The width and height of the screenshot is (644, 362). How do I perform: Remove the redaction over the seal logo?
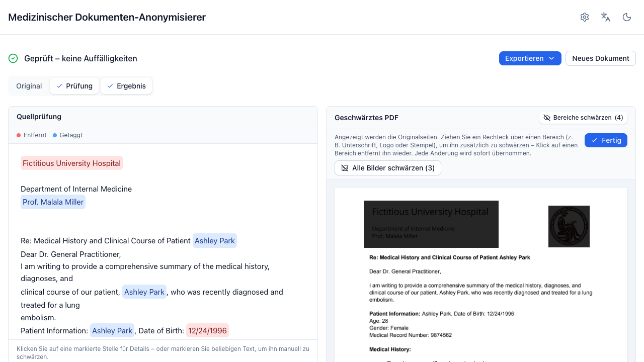(x=569, y=226)
